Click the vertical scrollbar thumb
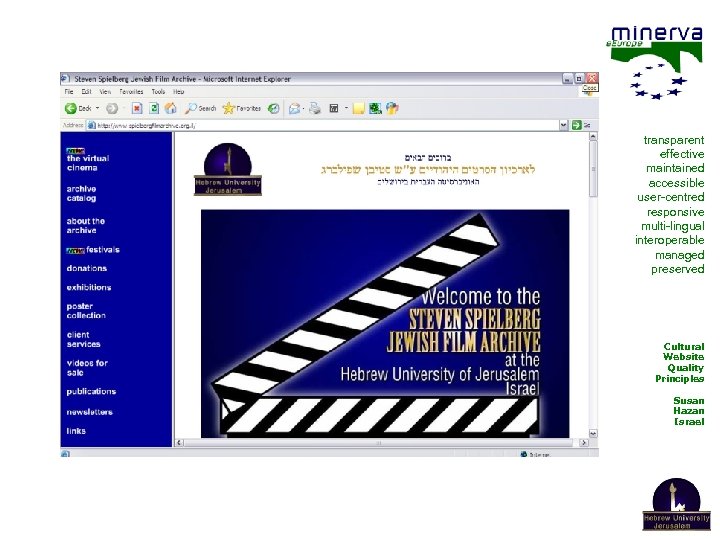The image size is (720, 540). click(x=593, y=169)
